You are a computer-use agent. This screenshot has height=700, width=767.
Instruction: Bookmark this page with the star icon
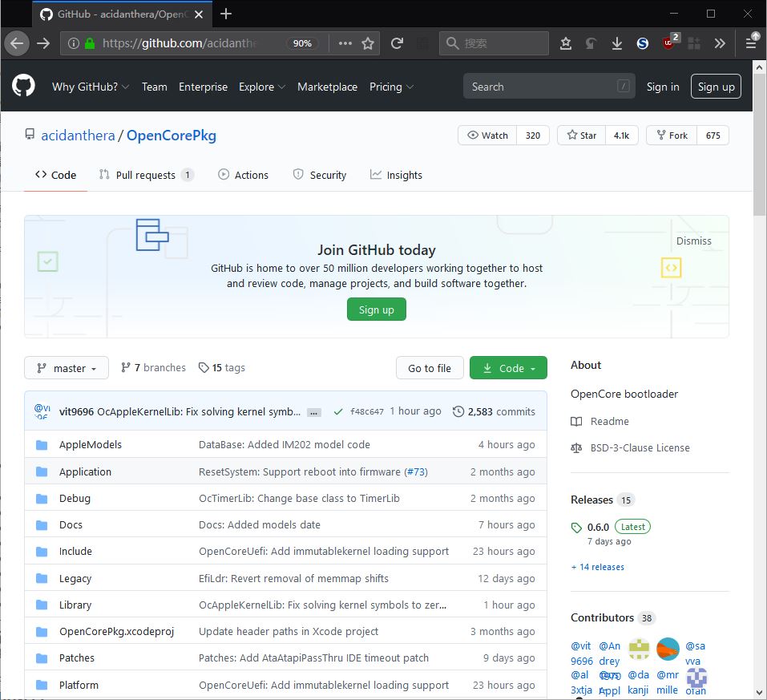[368, 43]
